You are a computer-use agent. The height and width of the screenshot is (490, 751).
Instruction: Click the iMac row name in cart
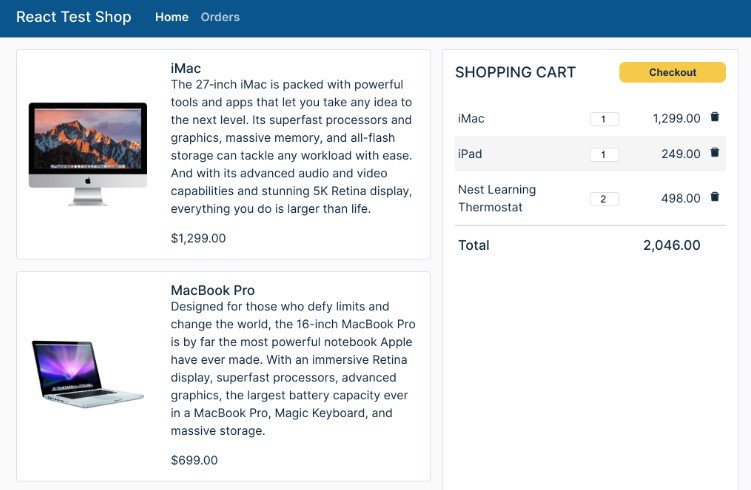pos(471,118)
